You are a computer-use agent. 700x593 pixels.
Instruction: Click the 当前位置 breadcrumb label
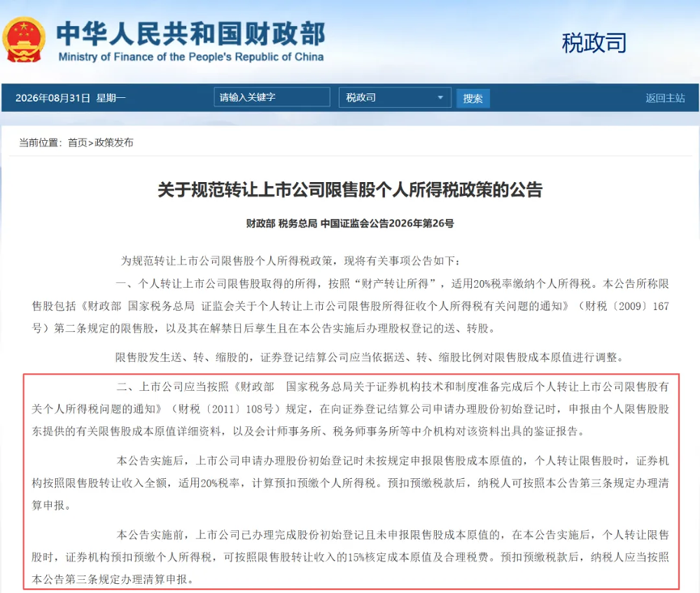point(40,142)
